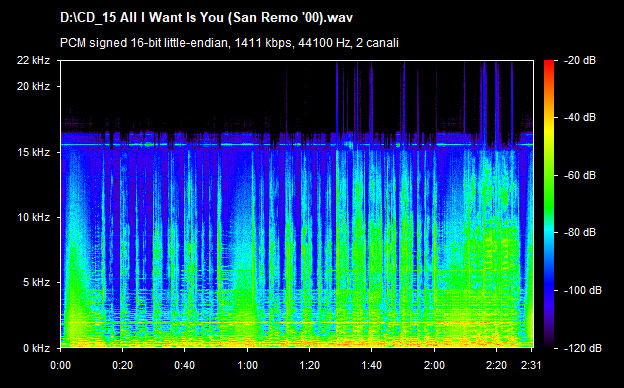Click the 2:31 end time label

coord(531,365)
